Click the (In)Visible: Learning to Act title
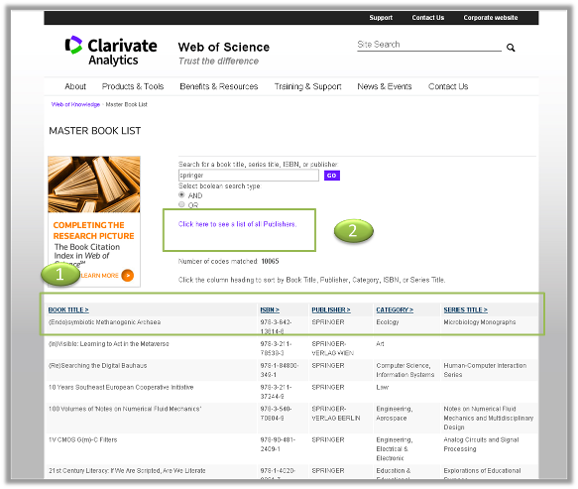578x489 pixels. click(x=109, y=344)
